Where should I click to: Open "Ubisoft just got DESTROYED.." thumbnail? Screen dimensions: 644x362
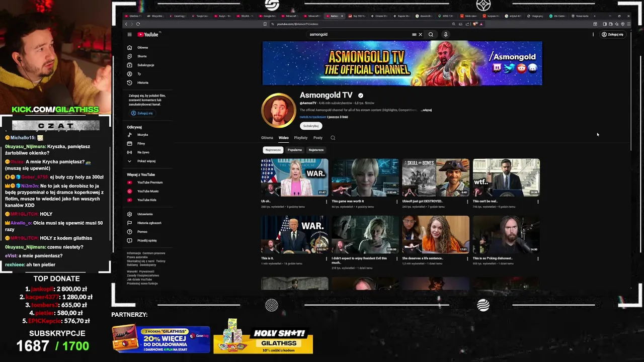436,177
